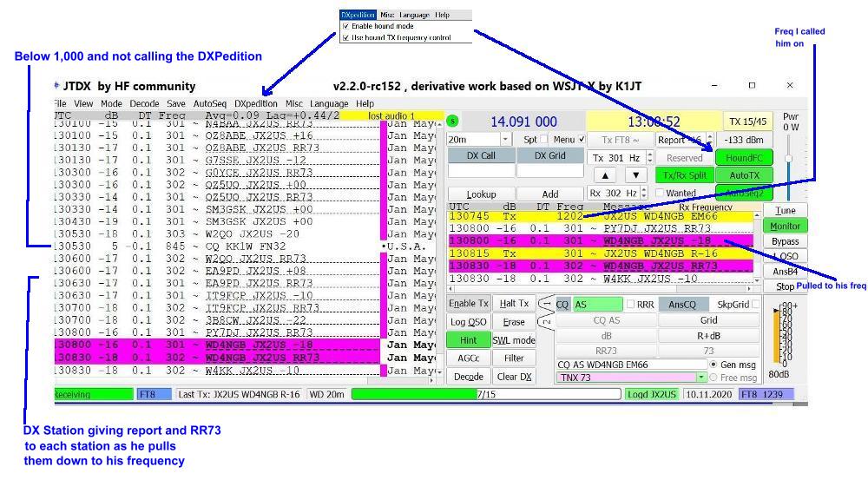Select the Gen msg radio button

(x=713, y=365)
